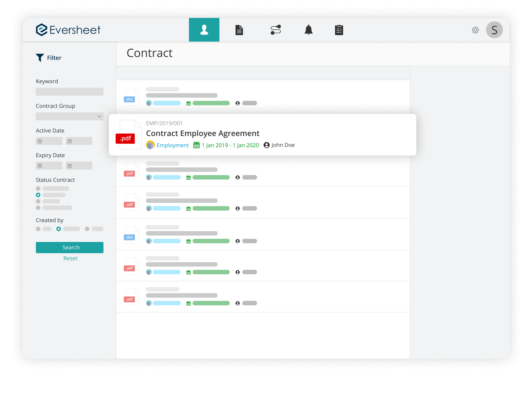Select the last Status Contract radio option
Image resolution: width=532 pixels, height=394 pixels.
(x=38, y=208)
